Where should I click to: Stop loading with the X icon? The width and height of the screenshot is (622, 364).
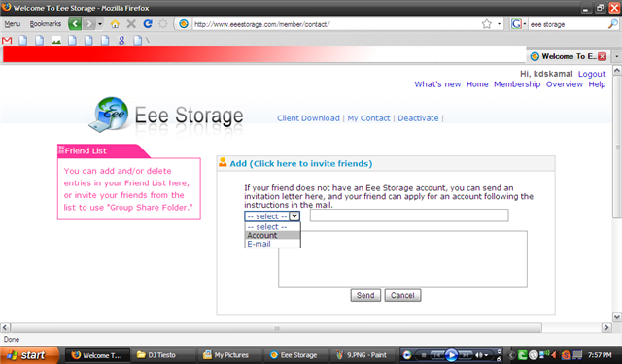pos(131,24)
